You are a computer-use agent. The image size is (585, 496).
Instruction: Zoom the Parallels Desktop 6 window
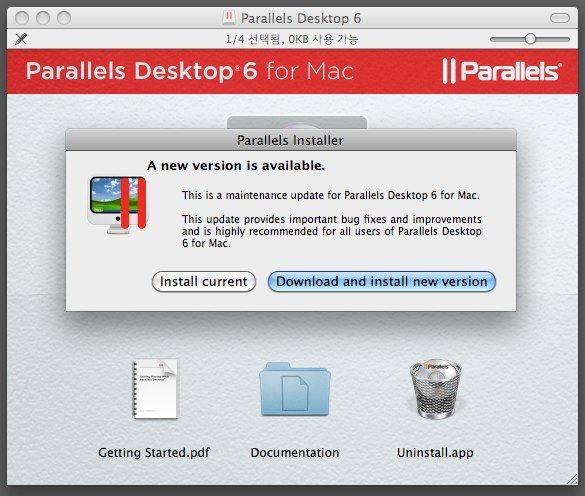pyautogui.click(x=64, y=18)
